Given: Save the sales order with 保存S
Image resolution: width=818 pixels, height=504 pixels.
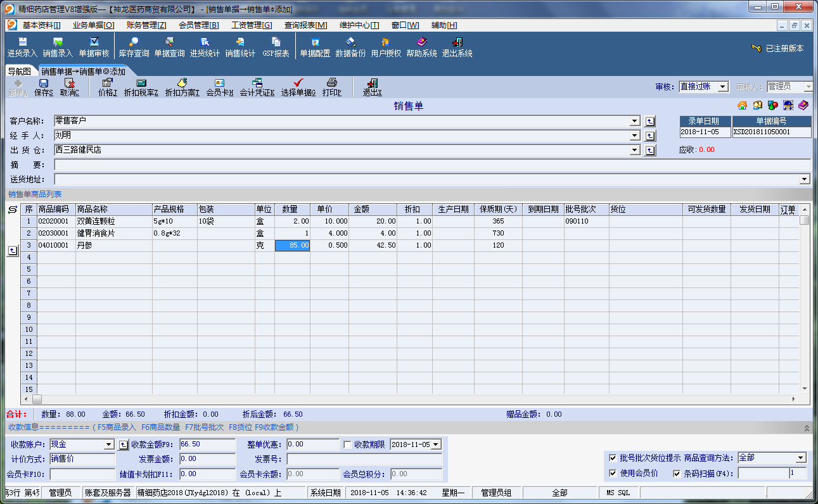Looking at the screenshot, I should click(x=44, y=87).
